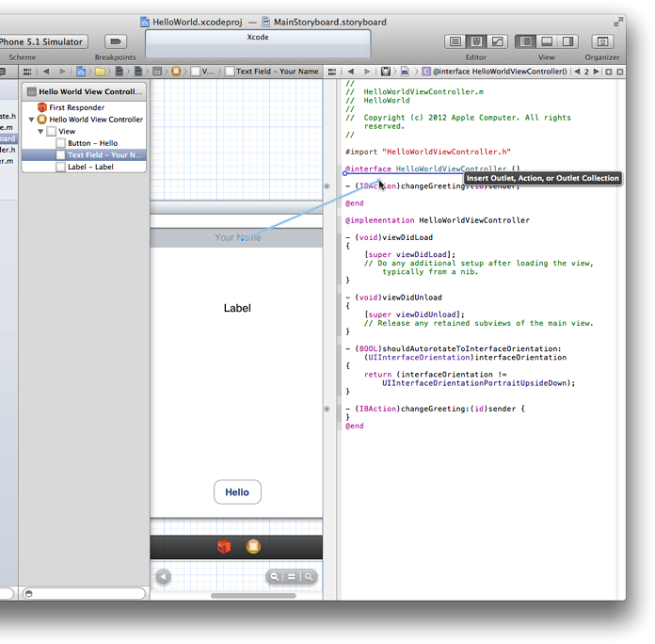Open the Organizer window
The image size is (655, 644).
coord(602,41)
